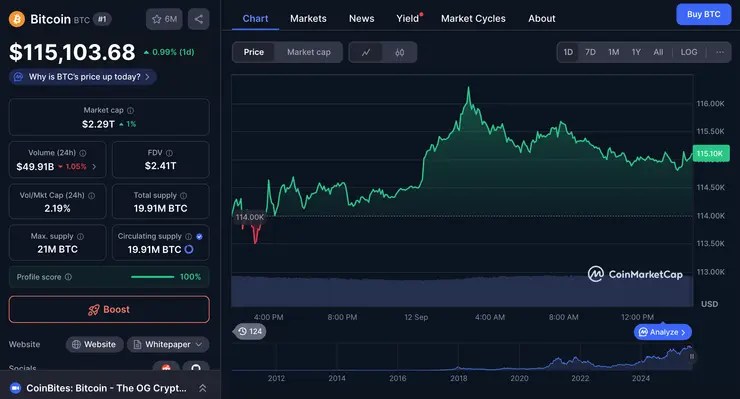Open the Yield tab

click(x=409, y=18)
